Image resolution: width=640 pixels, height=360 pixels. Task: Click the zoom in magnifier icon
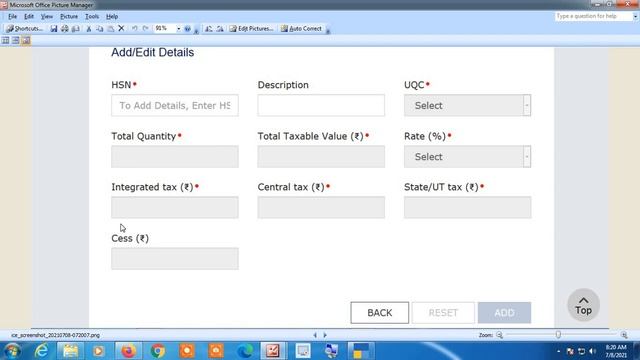[x=624, y=335]
